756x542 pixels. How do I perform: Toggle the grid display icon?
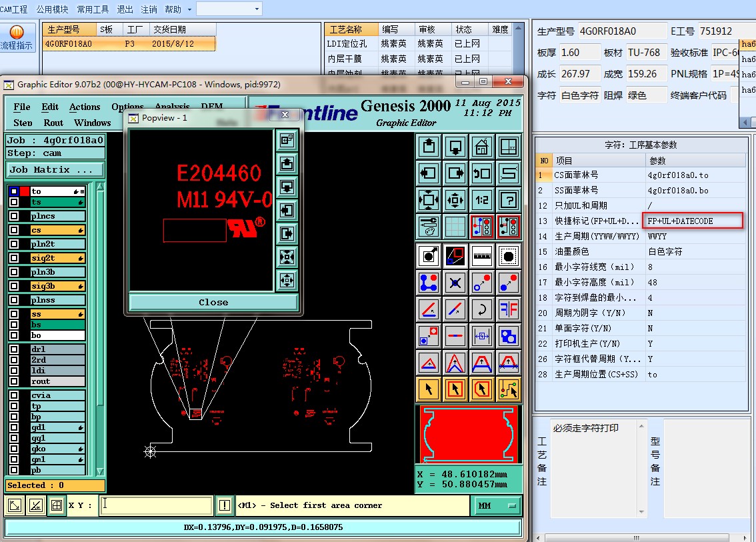point(455,226)
